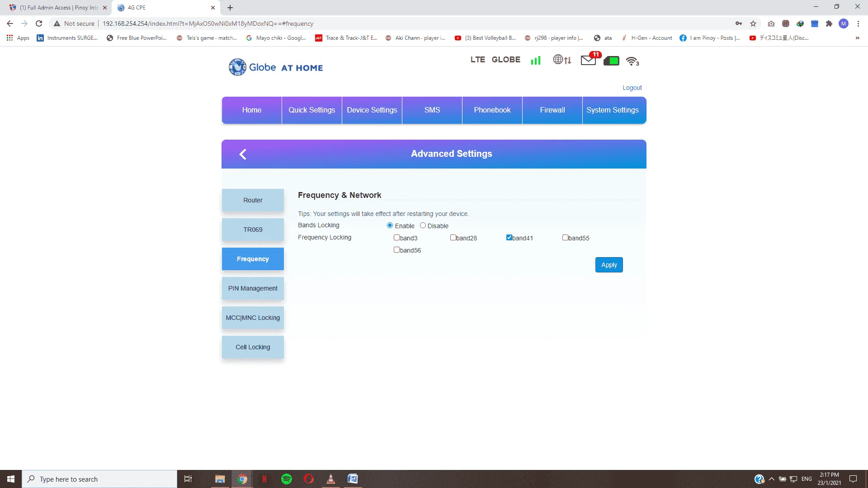Open a new browser tab

(x=230, y=8)
